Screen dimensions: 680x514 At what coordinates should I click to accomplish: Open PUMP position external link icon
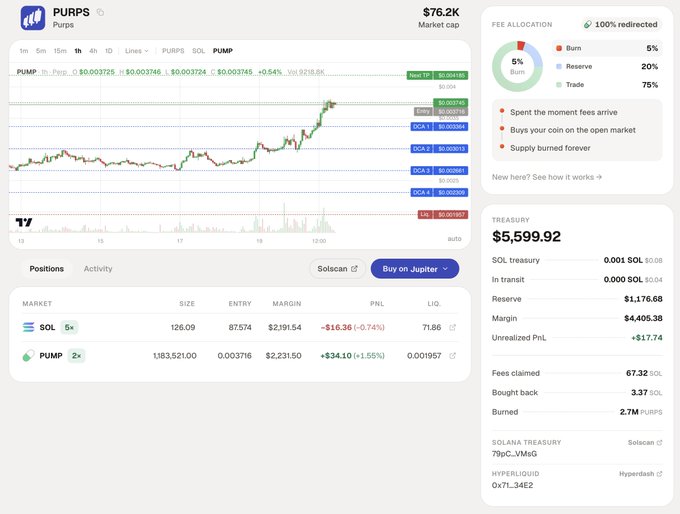(452, 356)
